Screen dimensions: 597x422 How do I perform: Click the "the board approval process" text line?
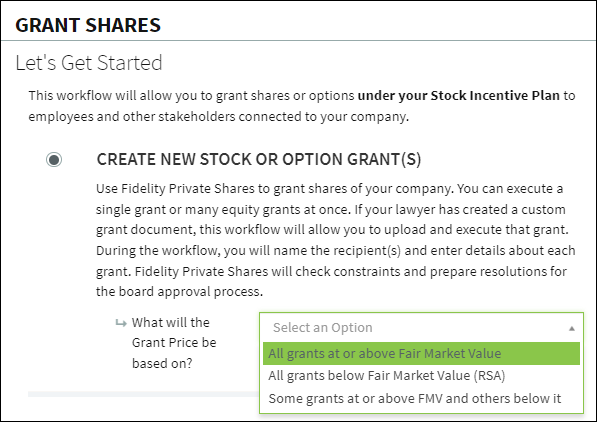tap(179, 292)
